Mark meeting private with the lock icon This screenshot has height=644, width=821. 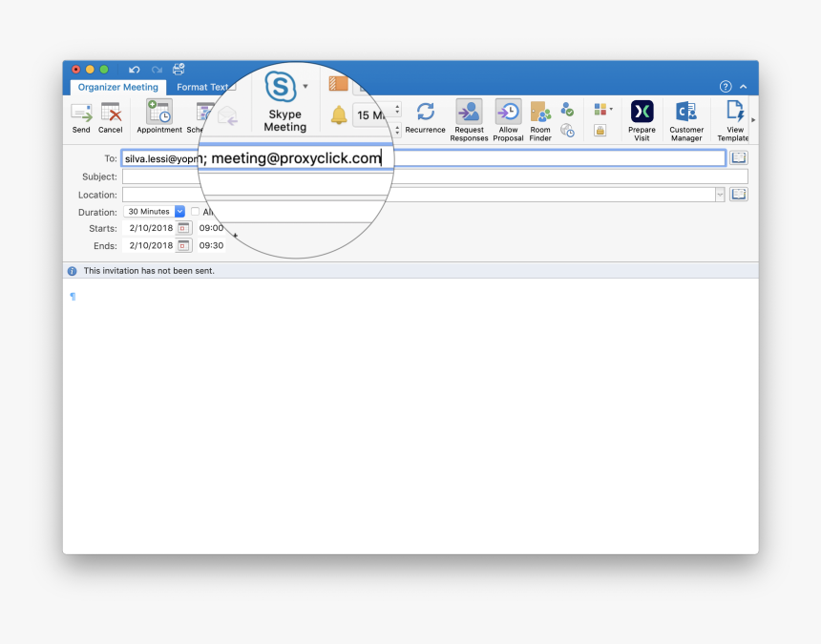click(600, 131)
